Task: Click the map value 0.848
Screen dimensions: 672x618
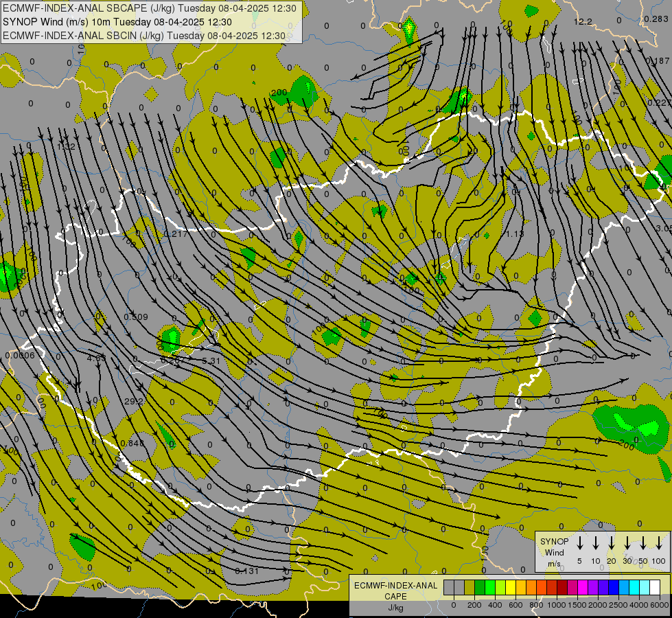Action: pyautogui.click(x=132, y=443)
